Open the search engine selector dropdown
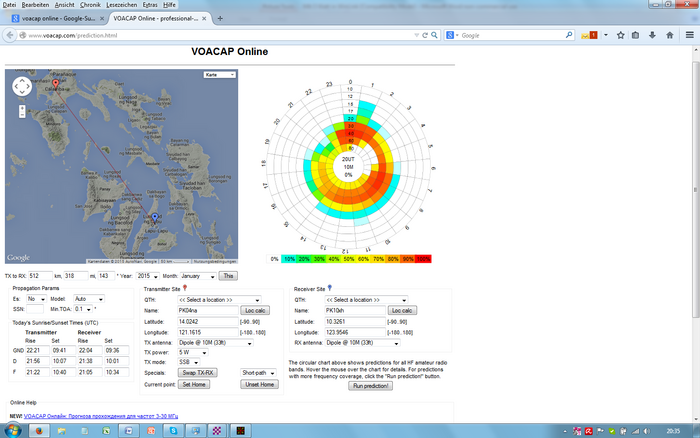The image size is (700, 438). (452, 35)
